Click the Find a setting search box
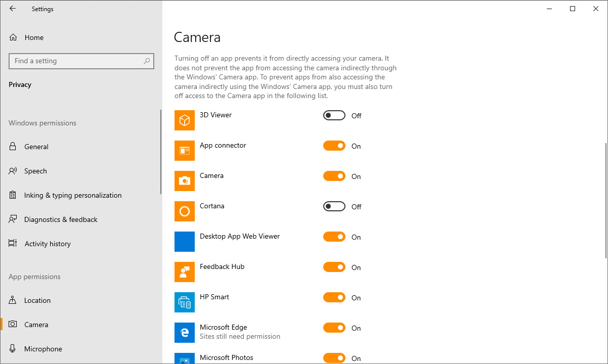The width and height of the screenshot is (608, 364). pos(81,61)
